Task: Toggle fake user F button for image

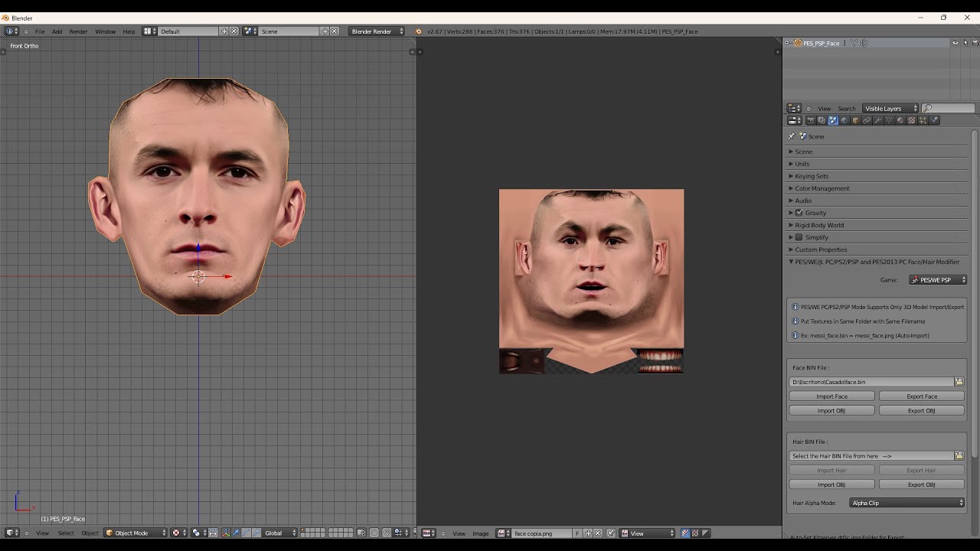Action: click(x=577, y=533)
